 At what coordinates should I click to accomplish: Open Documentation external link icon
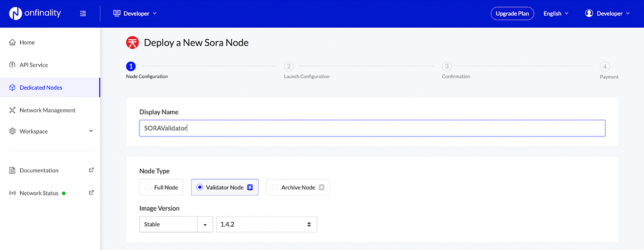pyautogui.click(x=91, y=170)
